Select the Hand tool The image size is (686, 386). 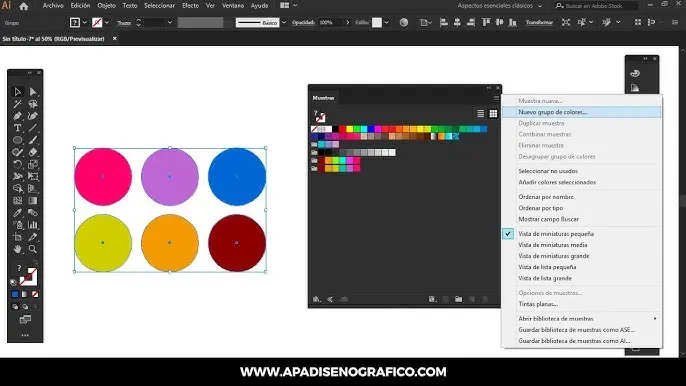click(x=18, y=249)
